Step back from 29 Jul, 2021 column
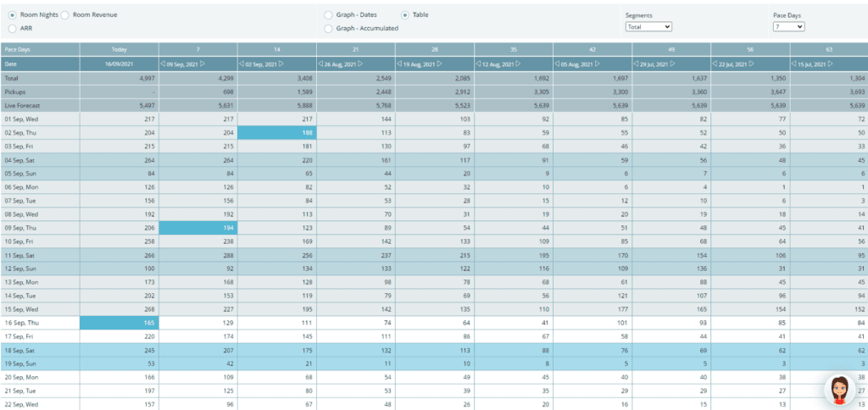 636,64
